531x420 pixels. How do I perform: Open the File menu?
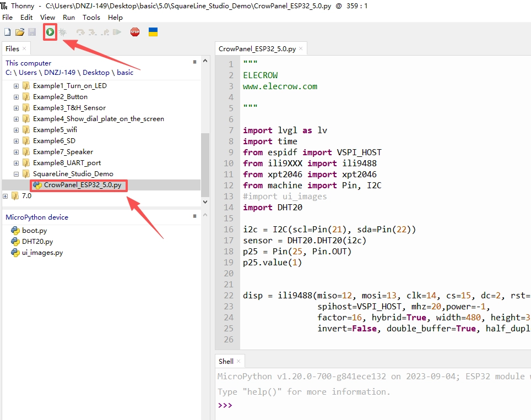pos(8,17)
